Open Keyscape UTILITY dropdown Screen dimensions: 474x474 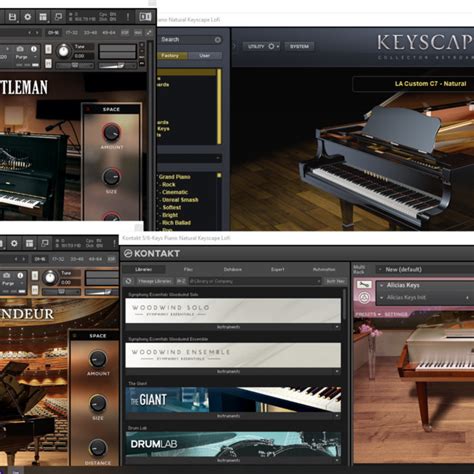pyautogui.click(x=262, y=46)
